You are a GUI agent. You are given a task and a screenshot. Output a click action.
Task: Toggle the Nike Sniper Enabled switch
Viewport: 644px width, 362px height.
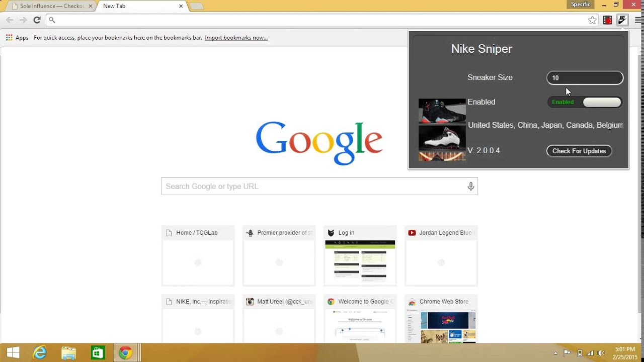(x=585, y=102)
